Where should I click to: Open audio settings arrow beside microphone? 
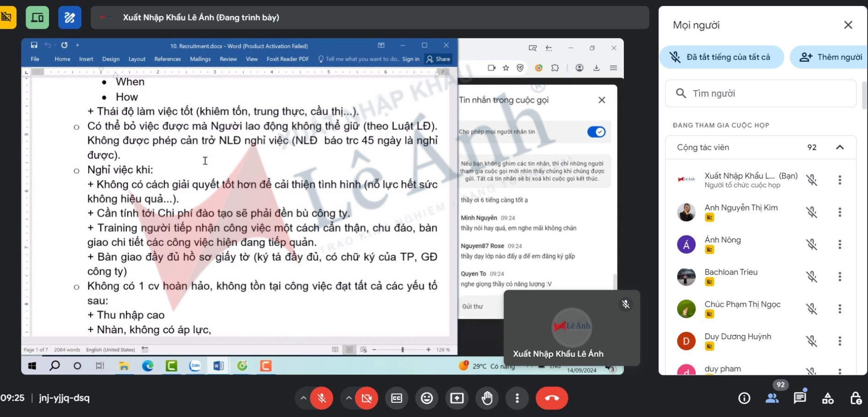(303, 398)
